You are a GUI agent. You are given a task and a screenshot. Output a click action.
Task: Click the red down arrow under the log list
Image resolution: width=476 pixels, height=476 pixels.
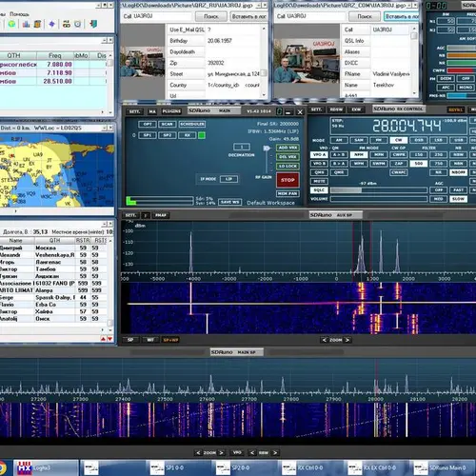109,339
